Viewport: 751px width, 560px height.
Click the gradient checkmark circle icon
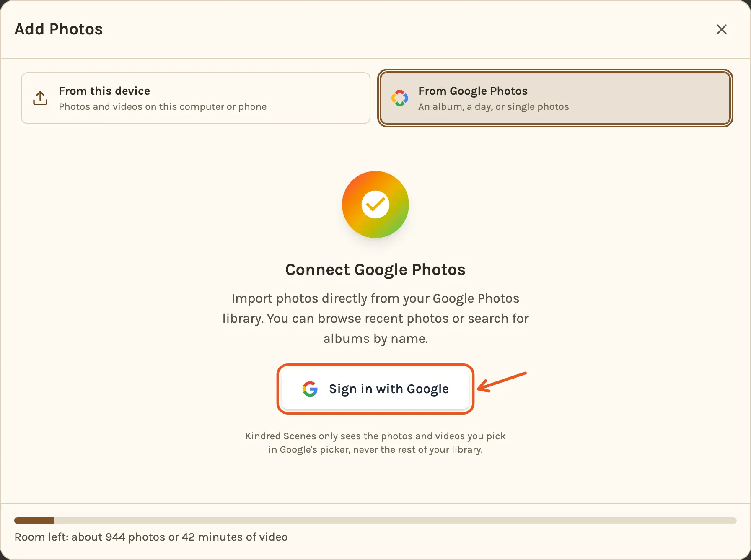tap(375, 205)
